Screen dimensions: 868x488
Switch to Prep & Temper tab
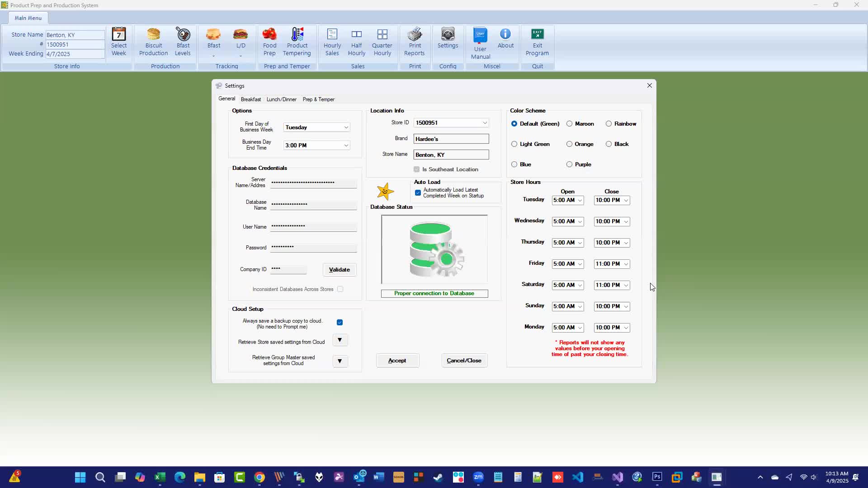pyautogui.click(x=319, y=99)
